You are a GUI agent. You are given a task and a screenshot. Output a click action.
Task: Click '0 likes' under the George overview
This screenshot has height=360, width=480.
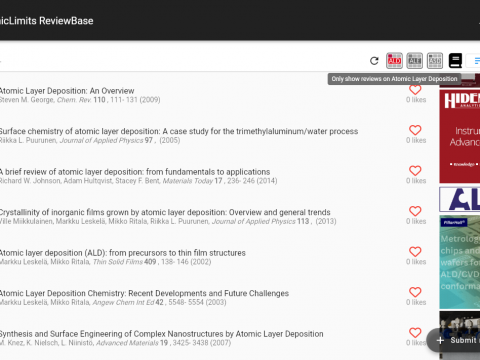416,100
